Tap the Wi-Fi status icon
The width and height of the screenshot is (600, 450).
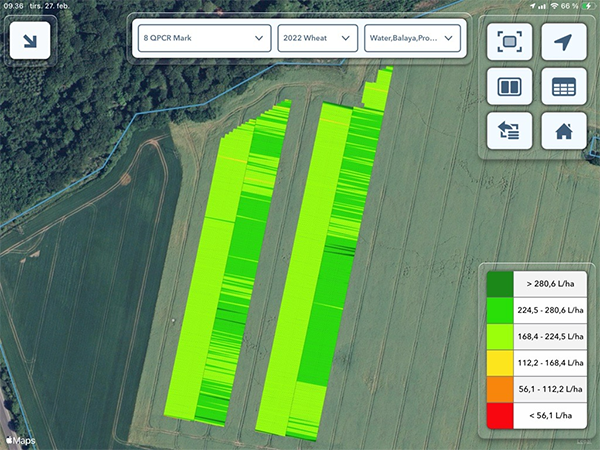tap(554, 6)
